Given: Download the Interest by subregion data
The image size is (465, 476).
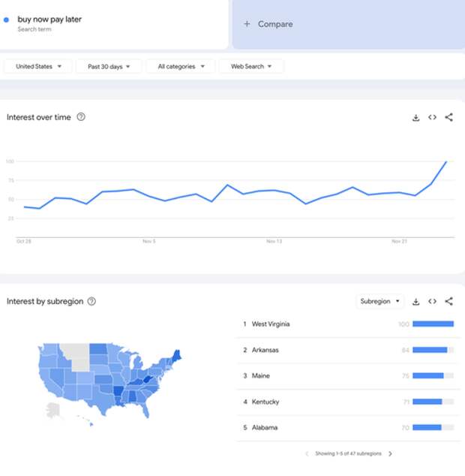Looking at the screenshot, I should click(415, 302).
